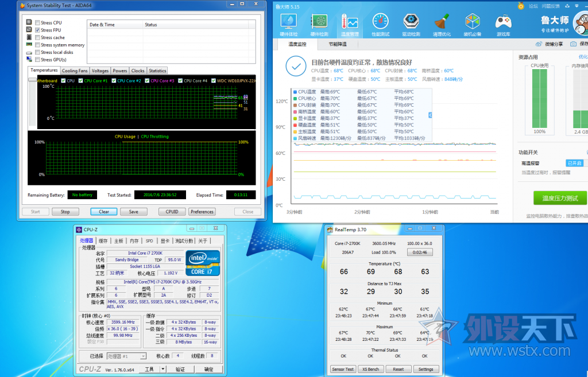
Task: Click the 论坛 forum link in Lu Dashi
Action: (x=533, y=6)
